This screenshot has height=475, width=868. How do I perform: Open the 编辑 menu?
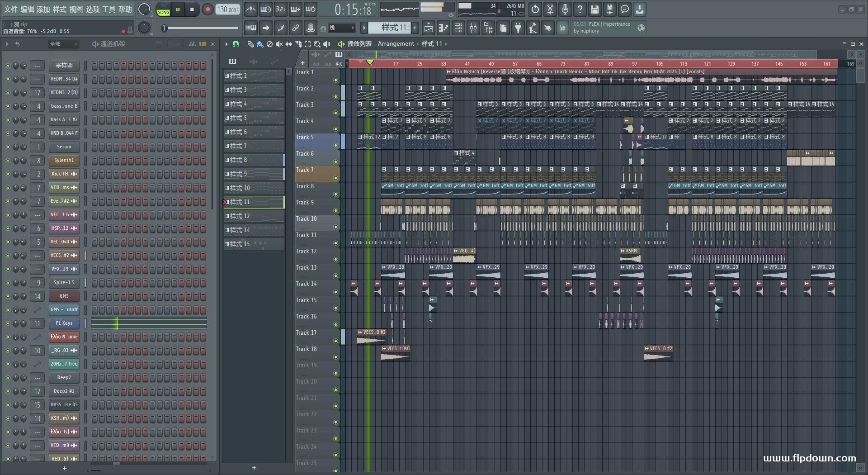[x=27, y=9]
